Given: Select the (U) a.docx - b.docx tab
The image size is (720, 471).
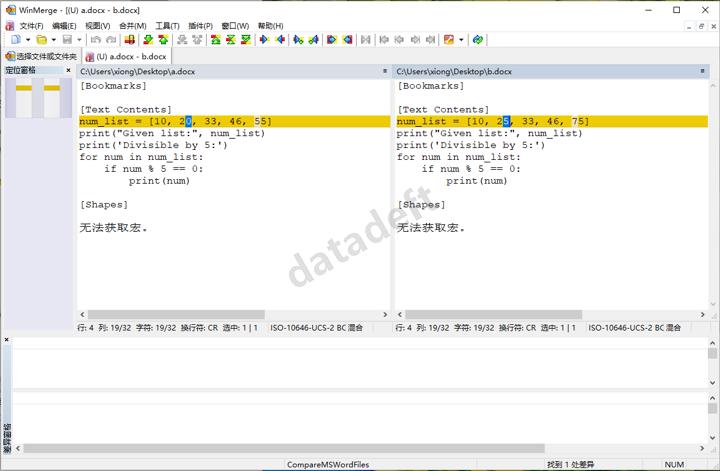Looking at the screenshot, I should pos(126,56).
